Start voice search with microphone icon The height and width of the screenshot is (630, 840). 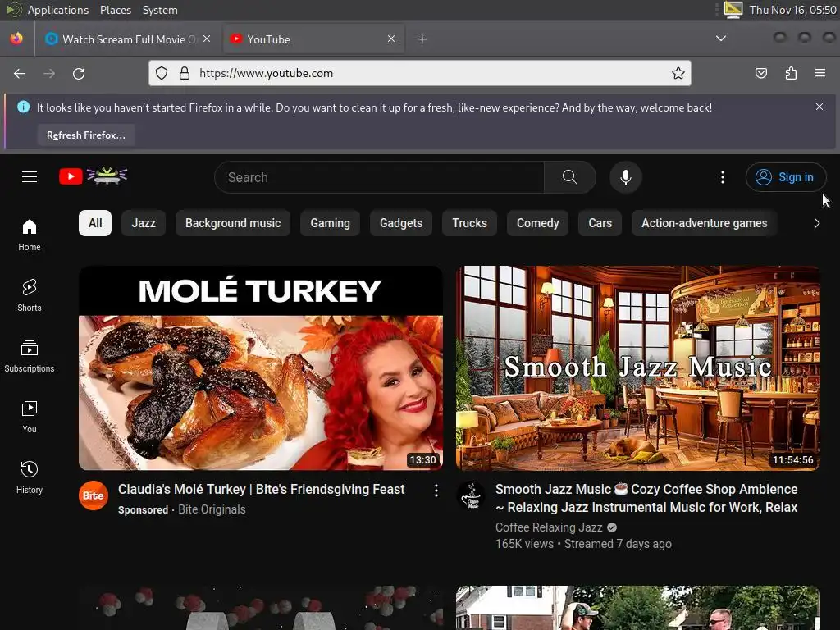click(x=625, y=177)
